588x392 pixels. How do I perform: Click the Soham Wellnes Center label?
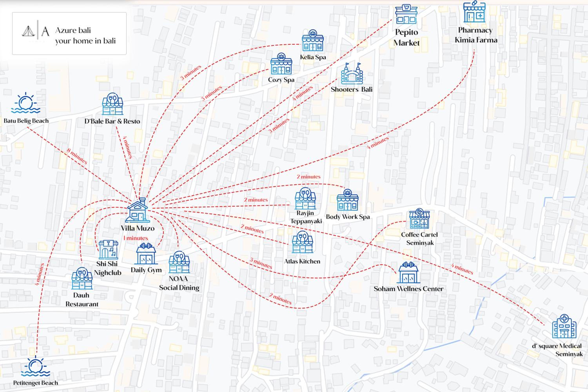click(x=408, y=289)
